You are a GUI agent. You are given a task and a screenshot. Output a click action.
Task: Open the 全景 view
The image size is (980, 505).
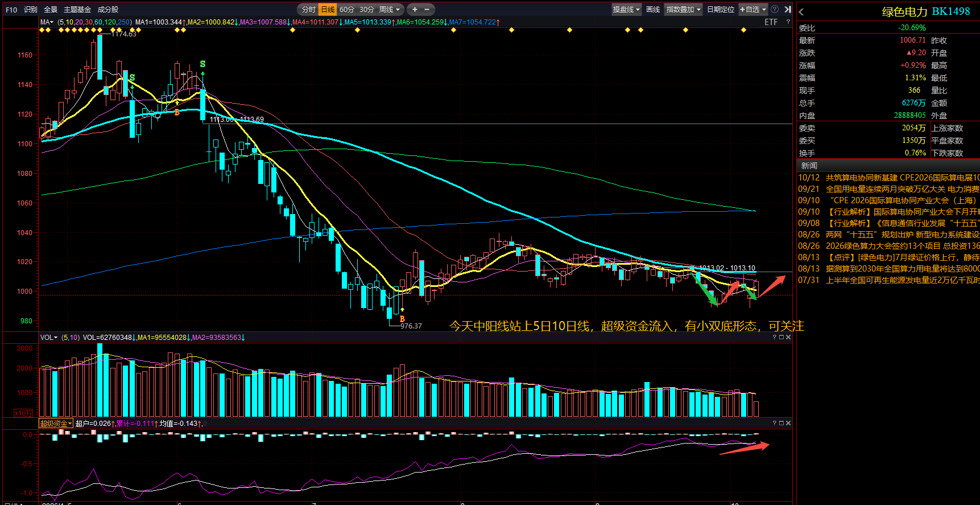[x=51, y=10]
